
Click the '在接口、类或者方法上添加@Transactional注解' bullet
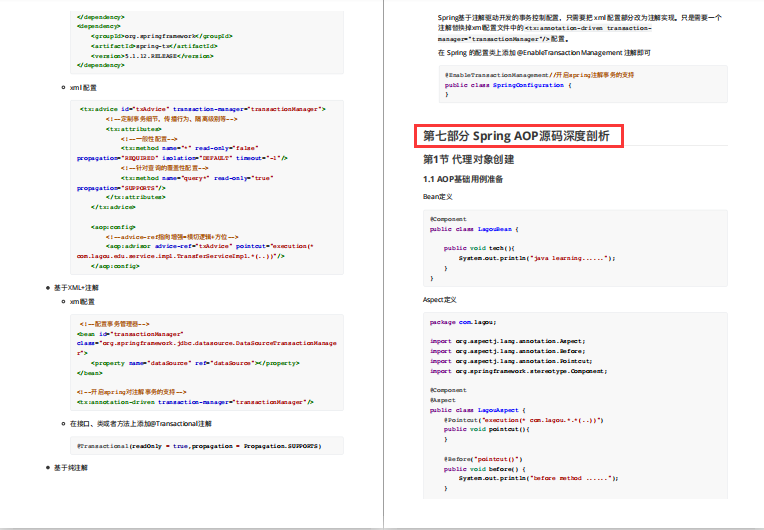click(x=141, y=424)
